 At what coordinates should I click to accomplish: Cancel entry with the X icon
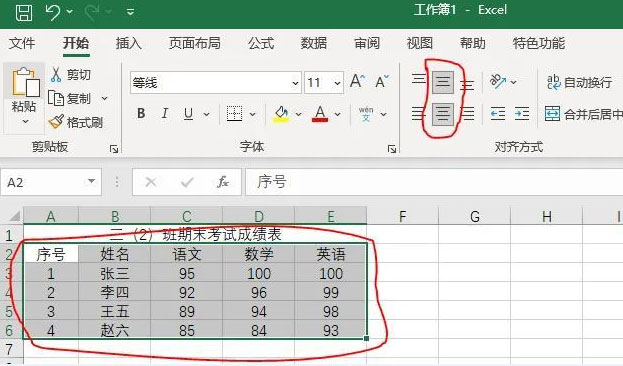(x=151, y=182)
